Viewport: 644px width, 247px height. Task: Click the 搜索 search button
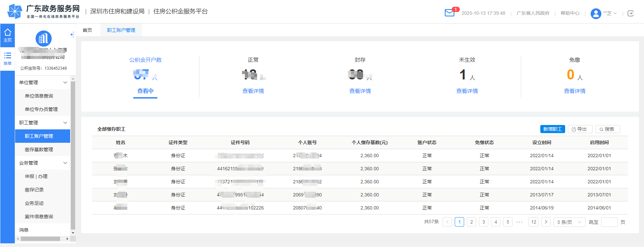pyautogui.click(x=607, y=129)
